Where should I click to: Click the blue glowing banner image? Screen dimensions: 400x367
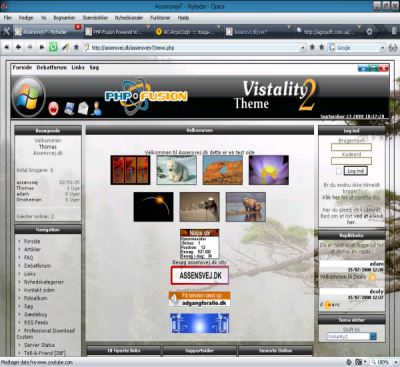click(199, 323)
